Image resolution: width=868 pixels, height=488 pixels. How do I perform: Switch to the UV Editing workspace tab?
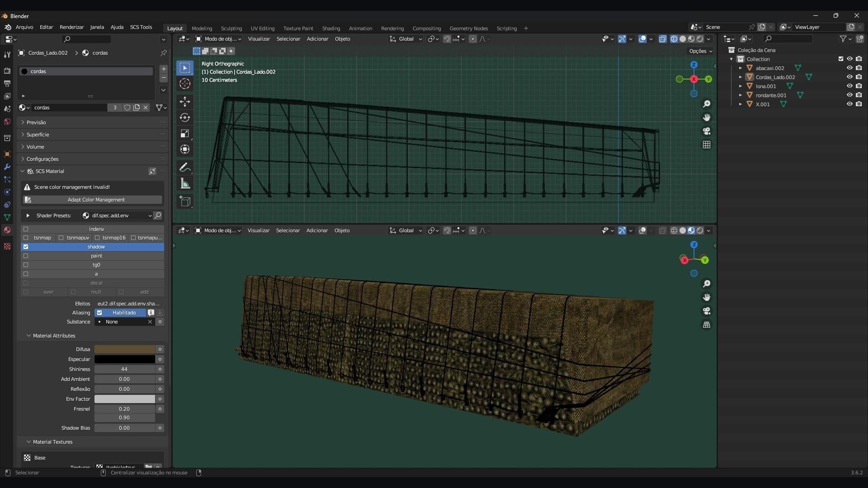[263, 28]
